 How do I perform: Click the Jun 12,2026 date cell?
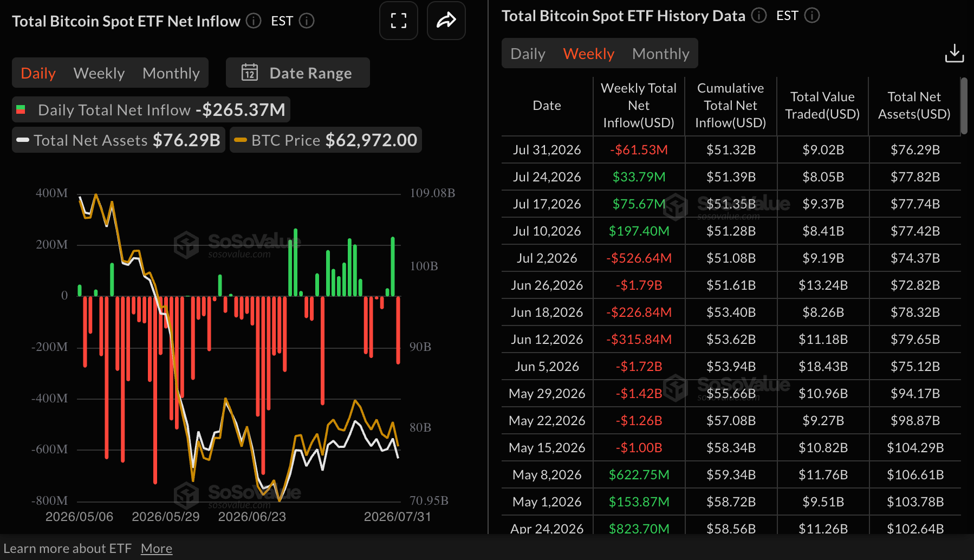547,339
